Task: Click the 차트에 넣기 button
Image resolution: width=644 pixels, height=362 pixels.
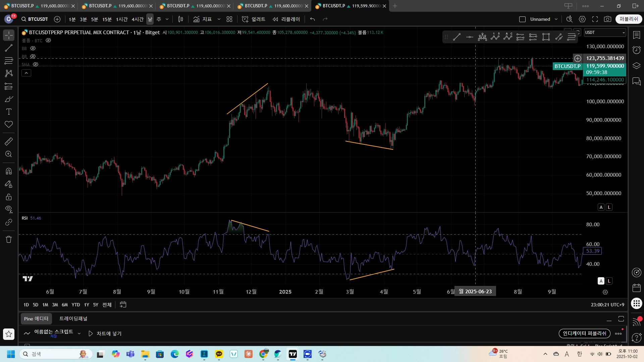Action: point(105,334)
